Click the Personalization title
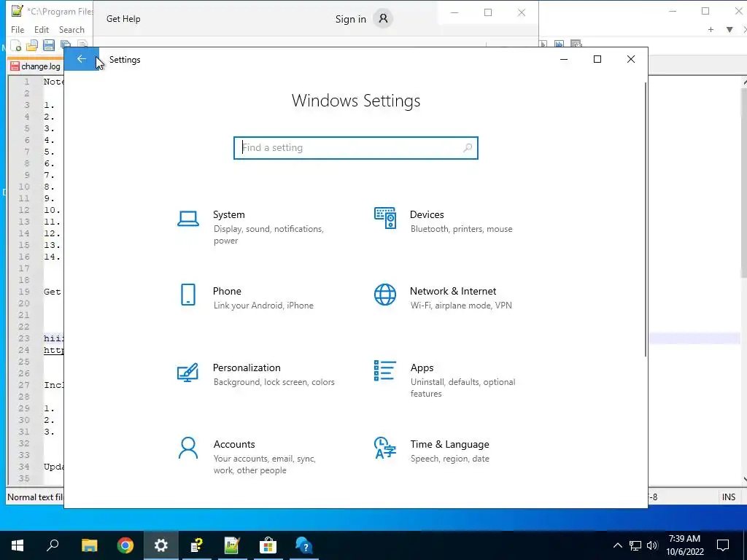 pos(247,368)
